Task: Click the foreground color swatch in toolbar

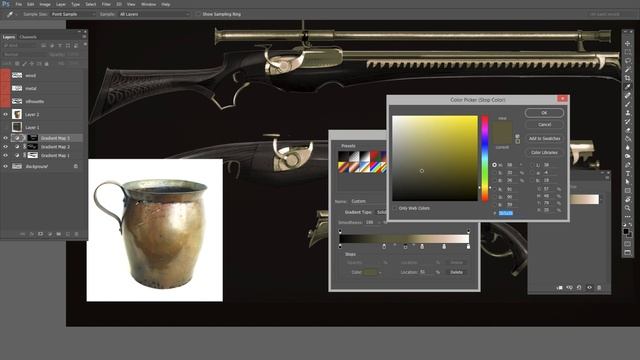Action: click(626, 231)
